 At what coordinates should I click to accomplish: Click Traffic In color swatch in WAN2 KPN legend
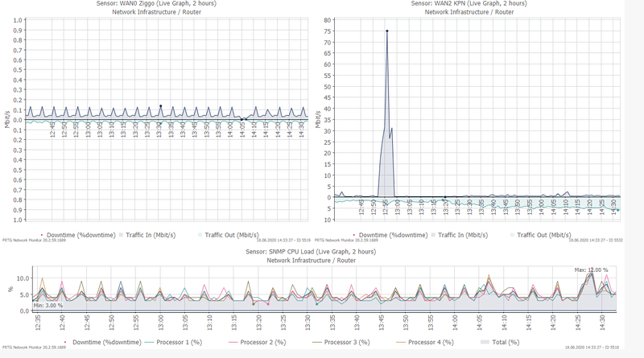coord(433,235)
